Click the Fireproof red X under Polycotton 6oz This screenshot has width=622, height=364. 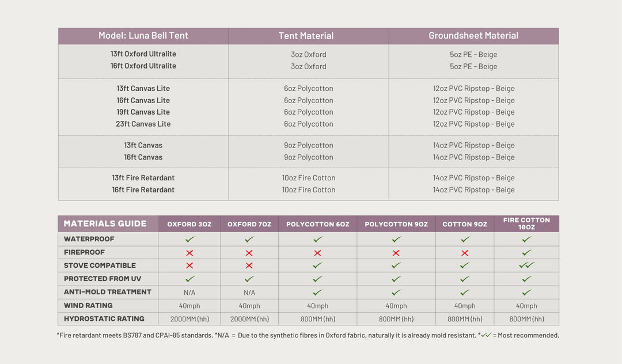(317, 253)
